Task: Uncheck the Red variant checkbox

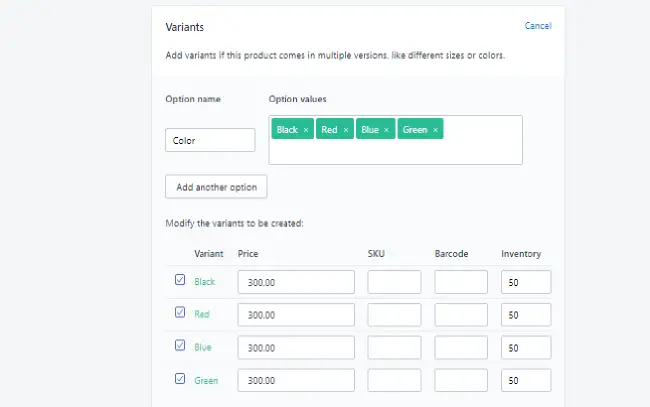Action: click(180, 312)
